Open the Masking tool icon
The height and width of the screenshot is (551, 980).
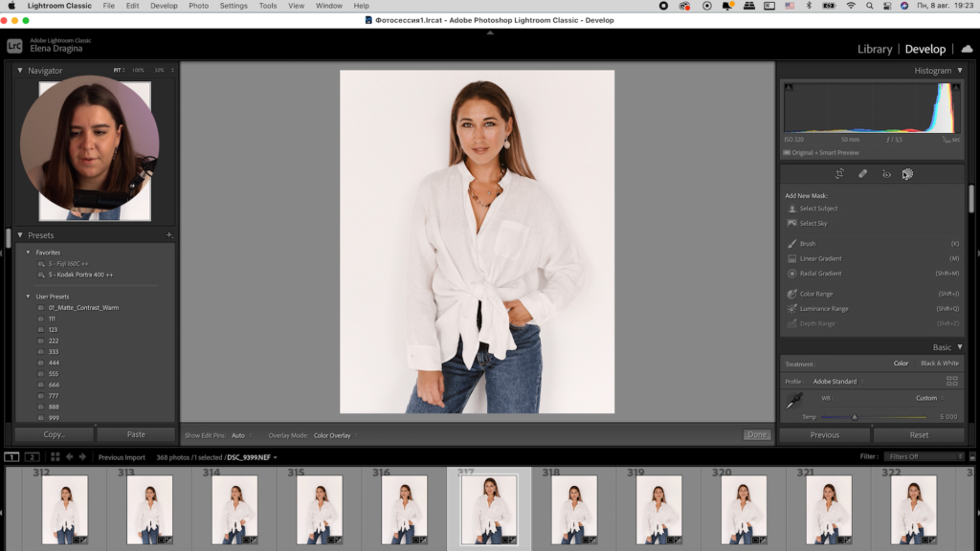pyautogui.click(x=907, y=174)
